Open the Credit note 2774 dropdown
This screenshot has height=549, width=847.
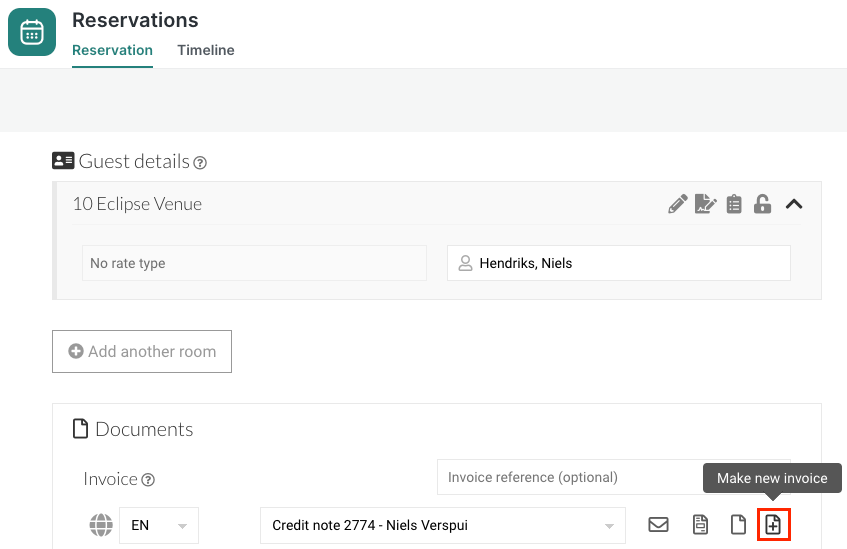(x=442, y=525)
